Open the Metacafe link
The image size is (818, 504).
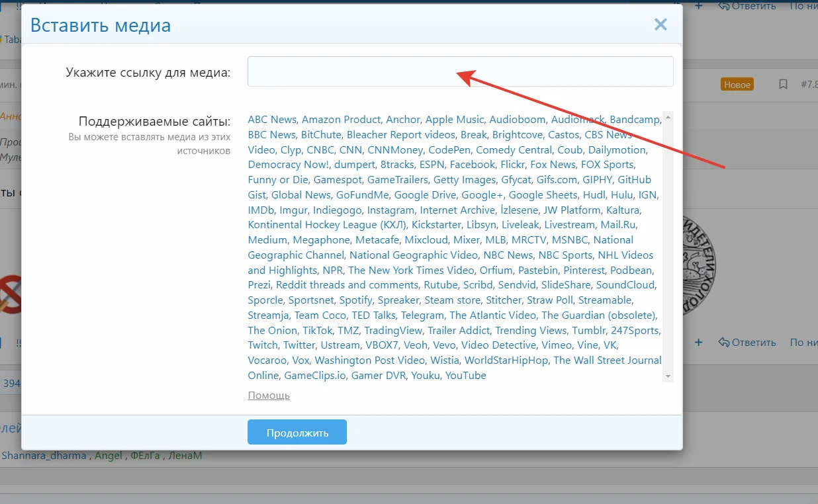[377, 240]
